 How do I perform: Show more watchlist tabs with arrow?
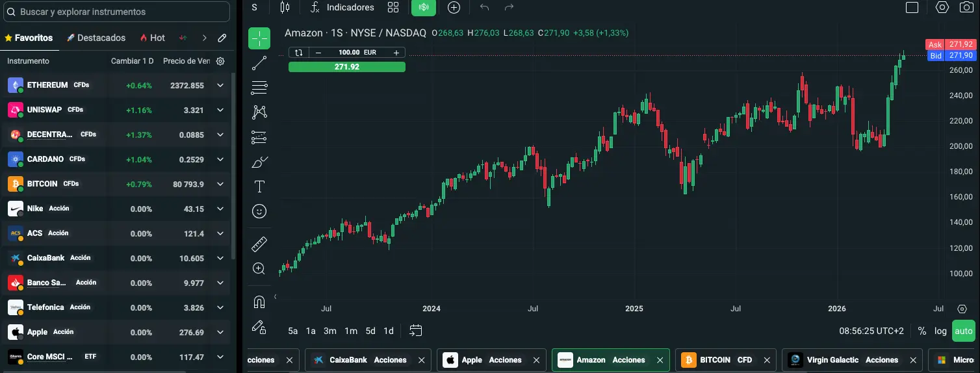(204, 38)
